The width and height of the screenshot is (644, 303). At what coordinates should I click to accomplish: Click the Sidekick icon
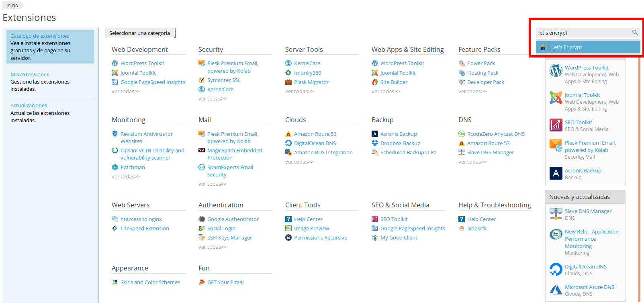pyautogui.click(x=462, y=228)
